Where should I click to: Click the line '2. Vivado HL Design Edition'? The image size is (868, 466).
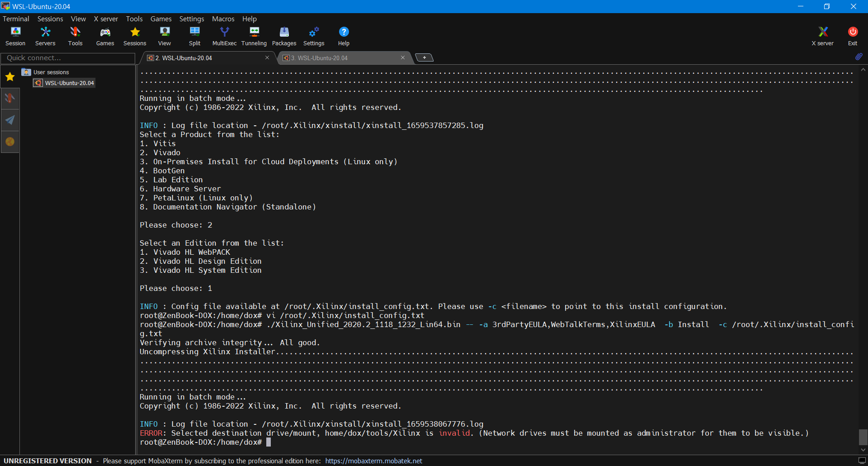coord(201,261)
